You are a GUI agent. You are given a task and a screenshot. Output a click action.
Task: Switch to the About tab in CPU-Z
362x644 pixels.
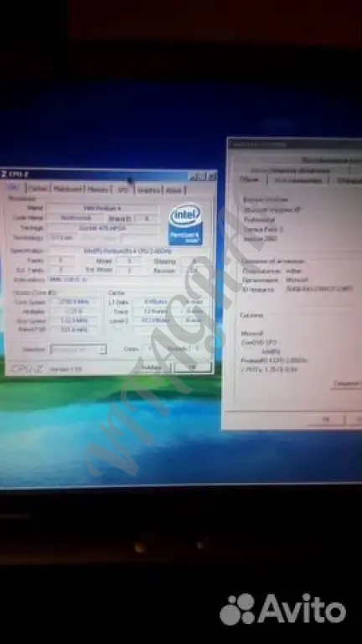click(174, 190)
